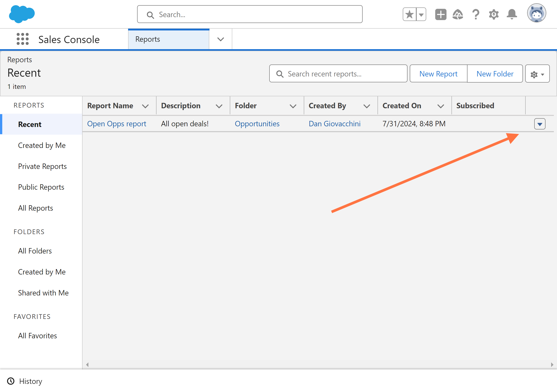Select Private Reports in sidebar

[x=42, y=166]
